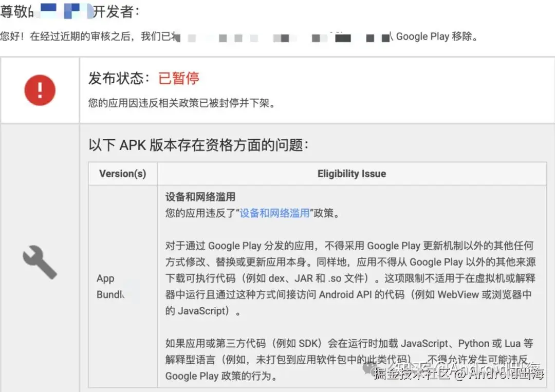This screenshot has height=392, width=555.
Task: Click the Eligibility Issue column header
Action: pos(352,174)
